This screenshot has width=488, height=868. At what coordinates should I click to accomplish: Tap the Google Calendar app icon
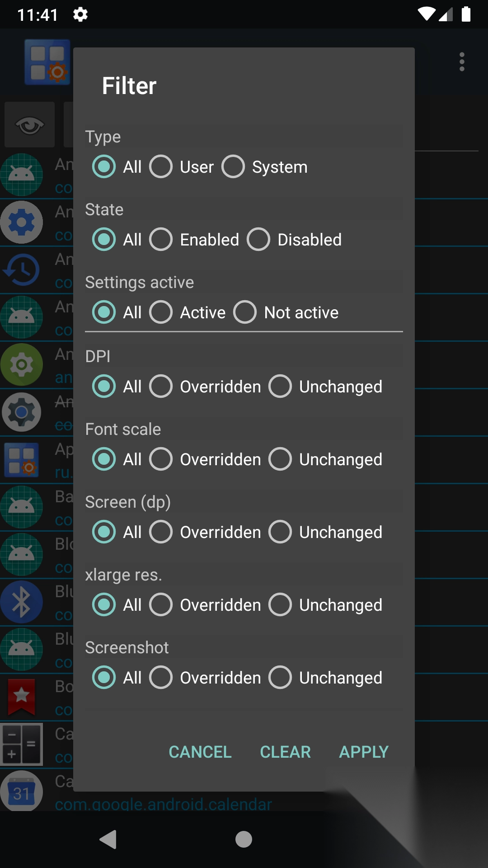22,791
